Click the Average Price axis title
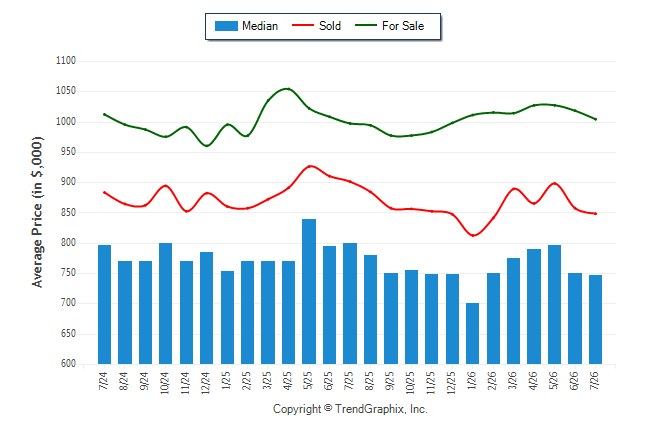 coord(37,212)
